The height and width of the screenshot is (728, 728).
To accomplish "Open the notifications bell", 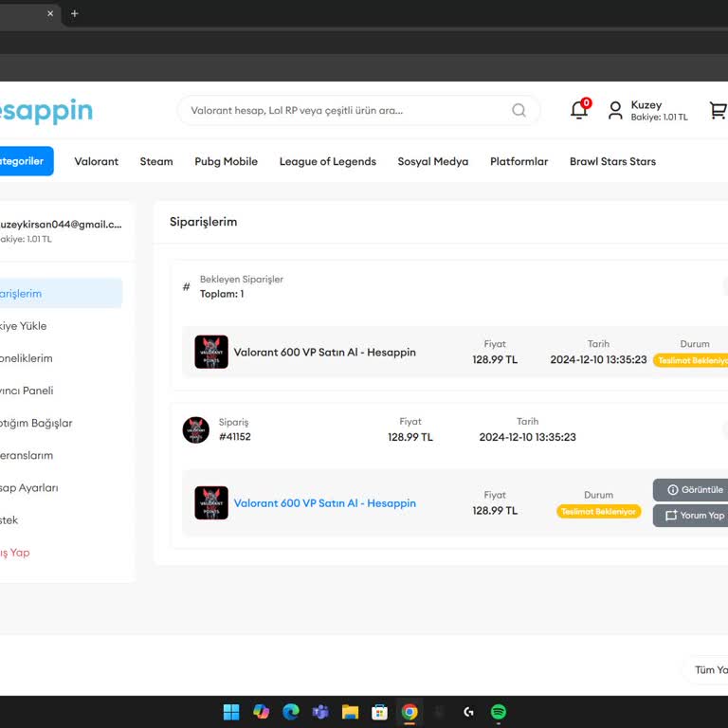I will 578,110.
